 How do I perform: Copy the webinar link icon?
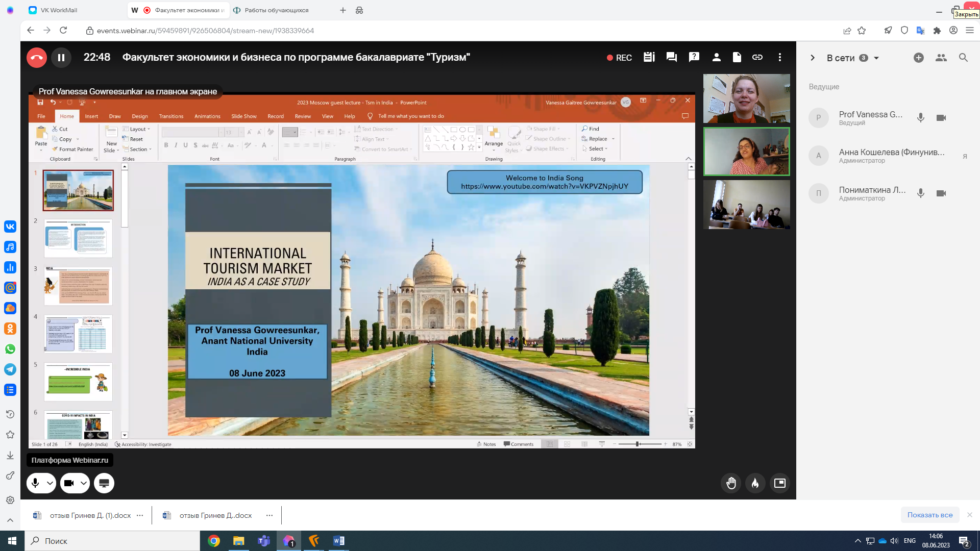[x=757, y=57]
